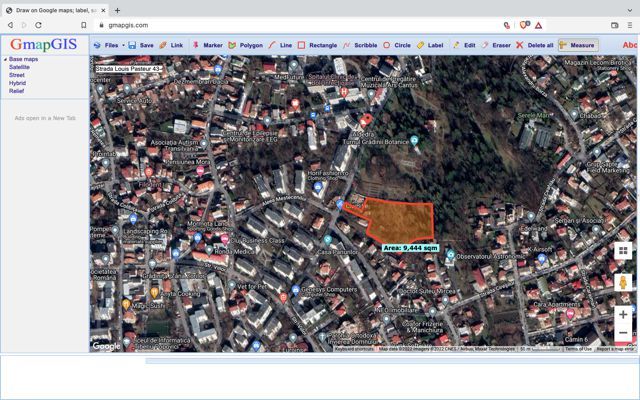The width and height of the screenshot is (640, 400).
Task: Select the Polygon drawing tool
Action: pos(245,45)
